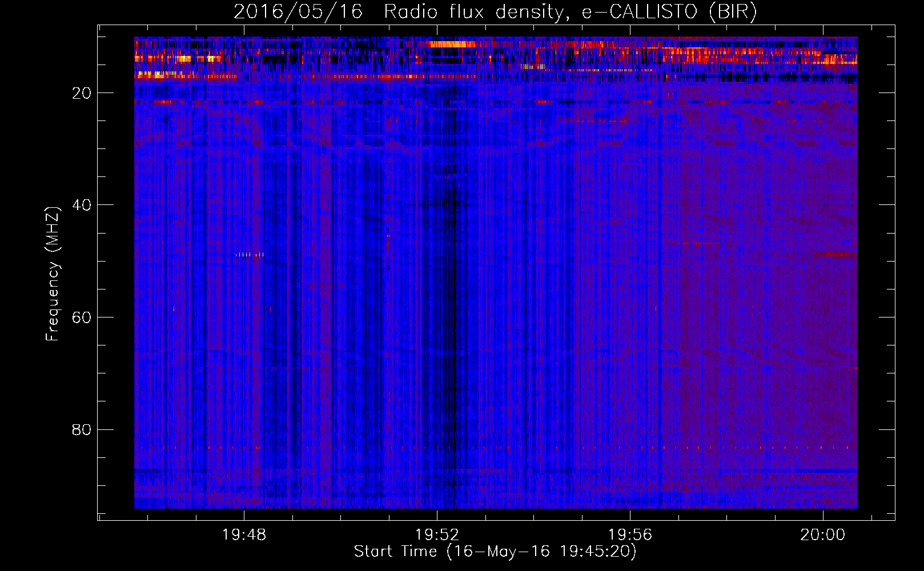
Task: Click the 'Frequency (MHZ)' axis label
Action: coord(53,274)
